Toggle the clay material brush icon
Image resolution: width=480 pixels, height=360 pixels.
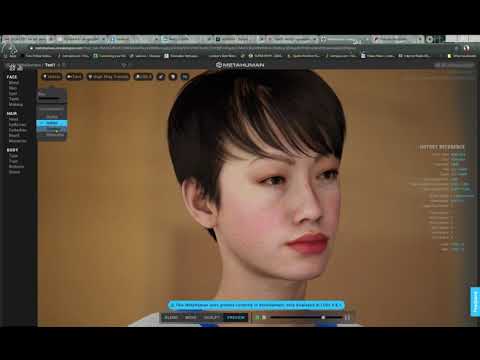coord(161,77)
